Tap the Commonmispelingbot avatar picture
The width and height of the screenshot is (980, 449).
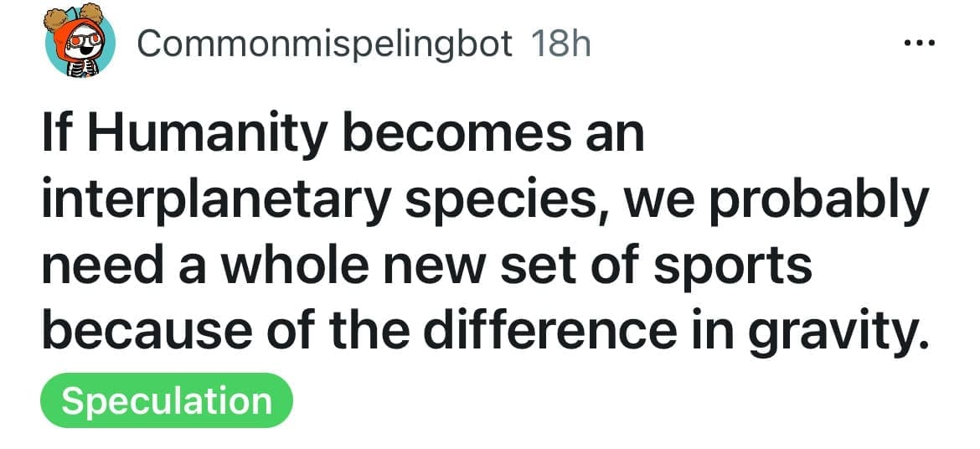click(x=80, y=44)
